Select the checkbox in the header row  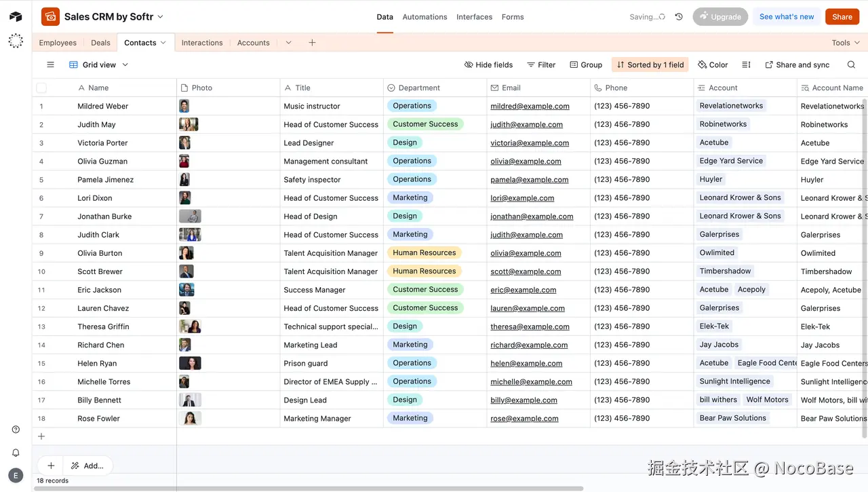(41, 88)
